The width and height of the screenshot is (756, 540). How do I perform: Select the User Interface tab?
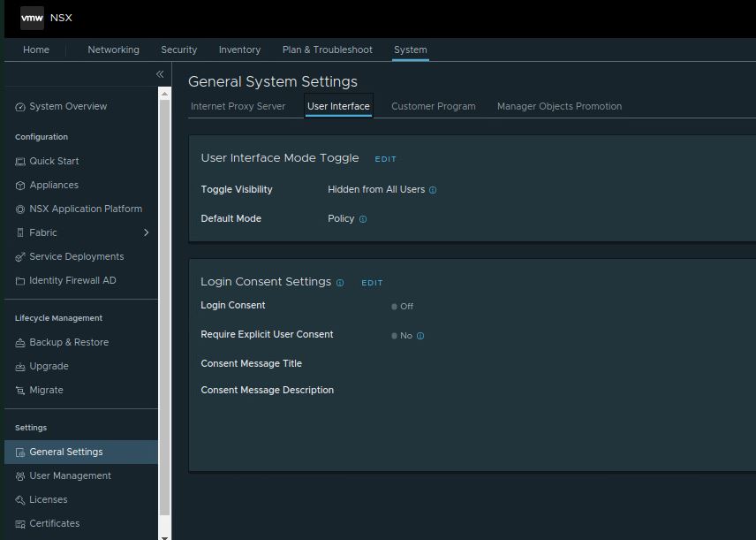click(x=338, y=106)
